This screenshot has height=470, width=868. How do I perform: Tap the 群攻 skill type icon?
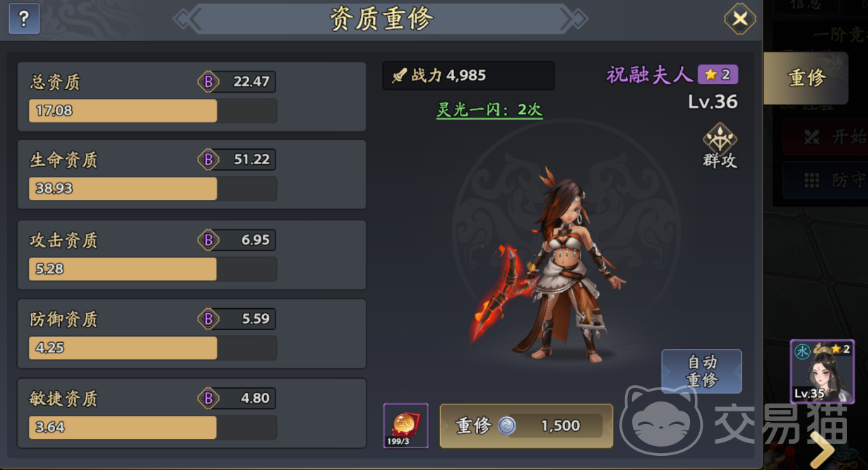pos(720,146)
